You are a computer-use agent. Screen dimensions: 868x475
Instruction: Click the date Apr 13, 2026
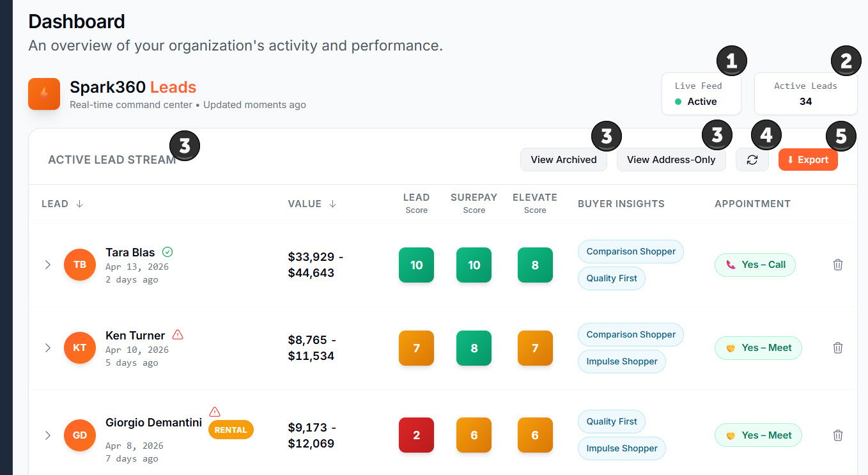[x=137, y=267]
